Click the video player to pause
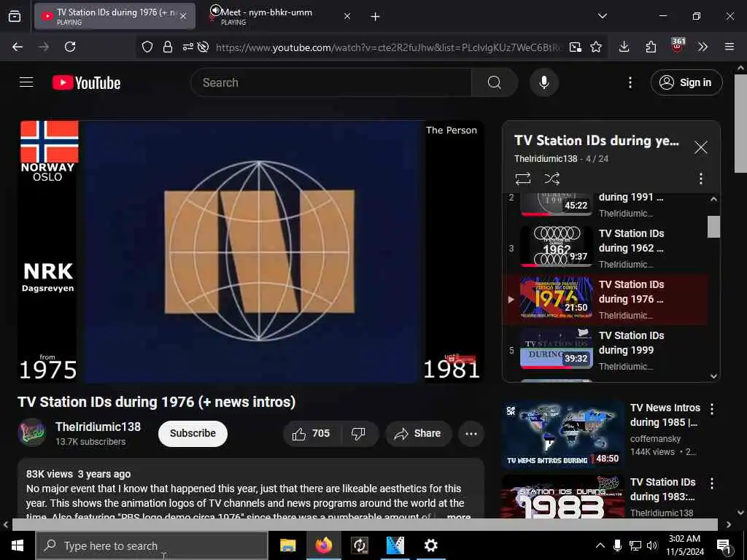The image size is (747, 560). click(251, 252)
